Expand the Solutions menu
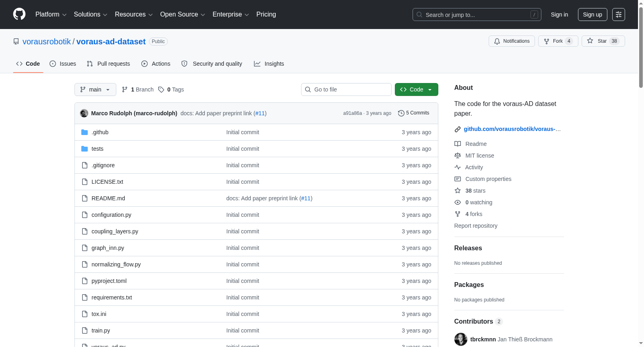644x347 pixels. tap(91, 15)
